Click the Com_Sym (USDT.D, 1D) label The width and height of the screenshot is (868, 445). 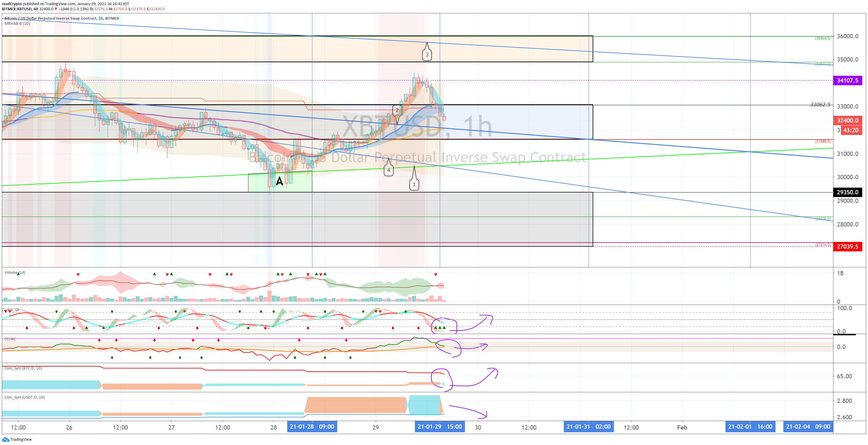(x=25, y=397)
